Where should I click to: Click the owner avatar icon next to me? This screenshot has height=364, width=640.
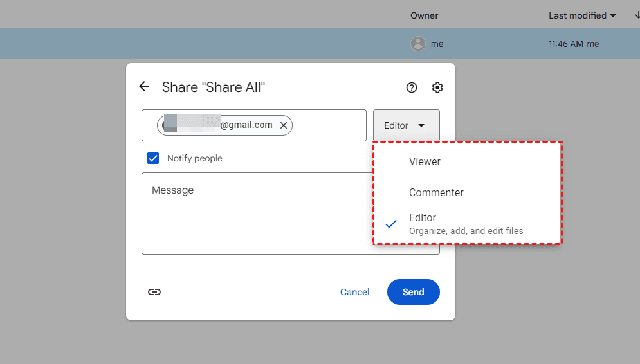418,44
